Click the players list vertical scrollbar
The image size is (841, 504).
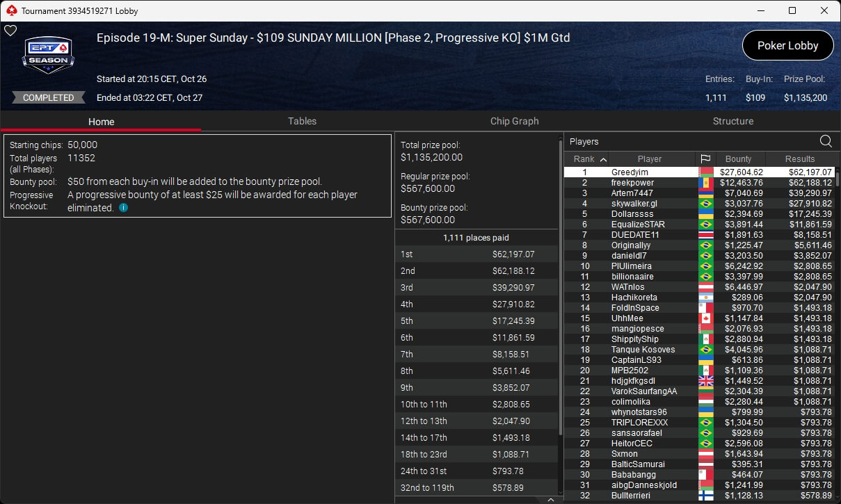[x=837, y=334]
